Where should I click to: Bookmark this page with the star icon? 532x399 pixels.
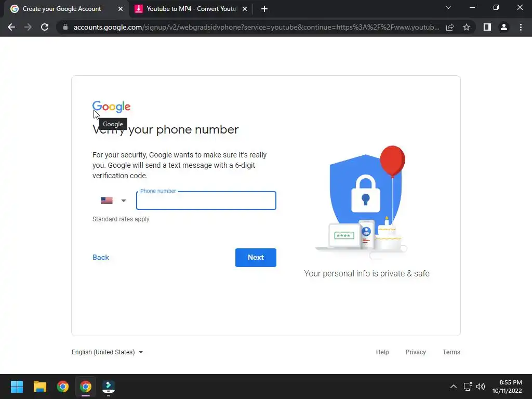click(x=467, y=27)
